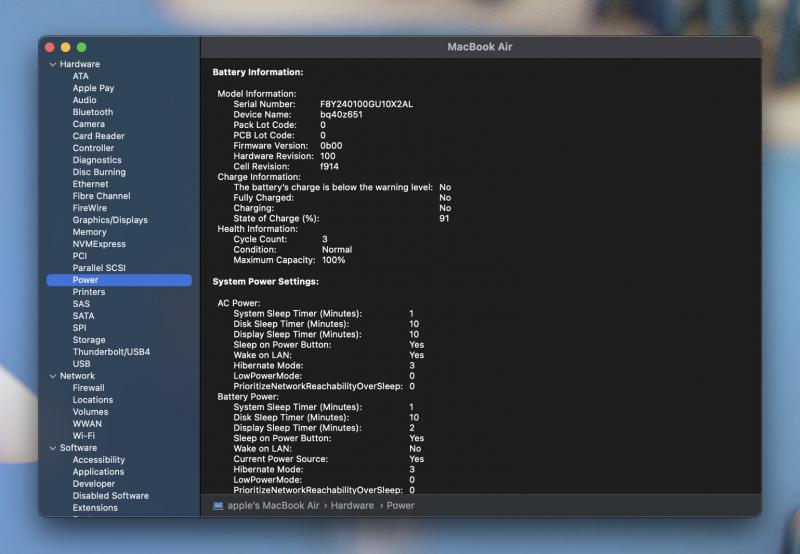The height and width of the screenshot is (554, 800).
Task: Click the Maximum Capacity value 100%
Action: point(333,260)
